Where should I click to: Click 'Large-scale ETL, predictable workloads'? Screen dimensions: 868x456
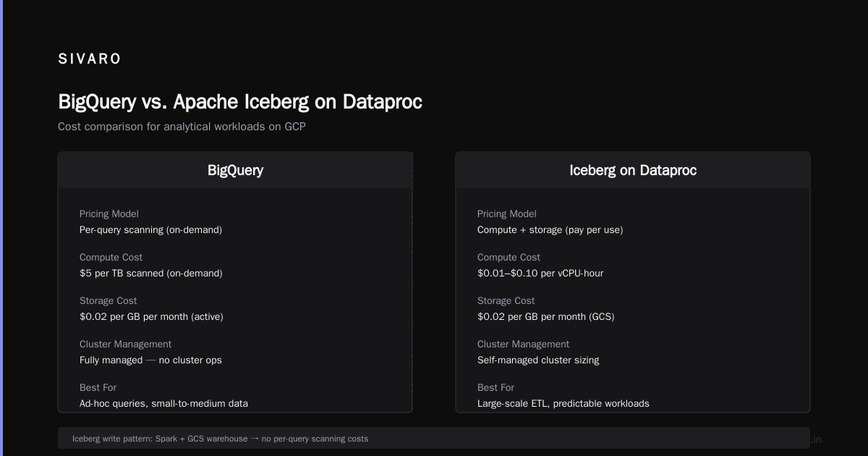[x=563, y=404]
